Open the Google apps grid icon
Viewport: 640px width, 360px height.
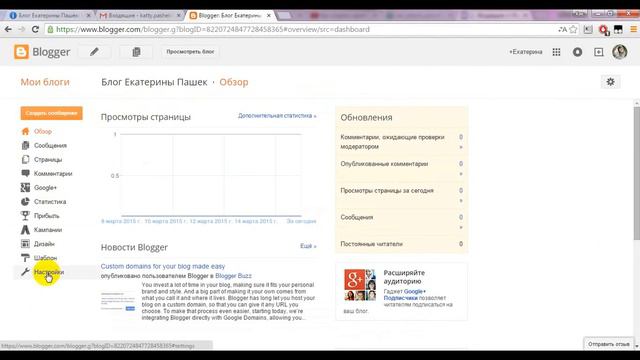(x=556, y=52)
